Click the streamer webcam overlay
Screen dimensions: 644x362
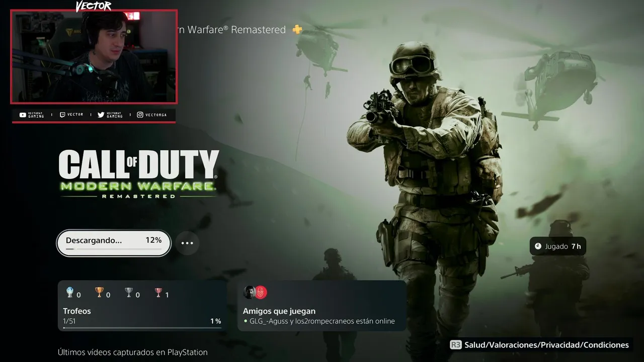pos(94,56)
